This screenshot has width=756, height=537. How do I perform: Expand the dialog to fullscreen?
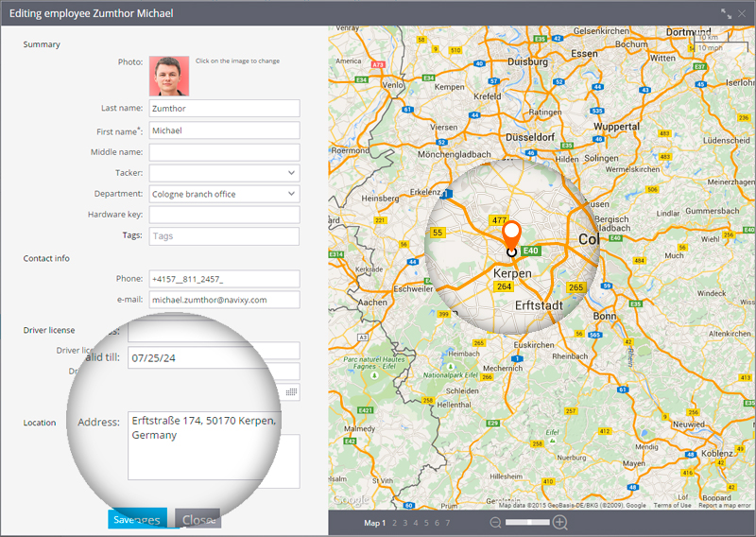coord(726,13)
